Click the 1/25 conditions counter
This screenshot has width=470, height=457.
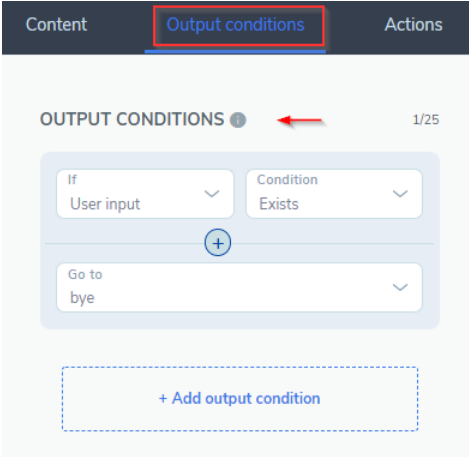coord(426,120)
